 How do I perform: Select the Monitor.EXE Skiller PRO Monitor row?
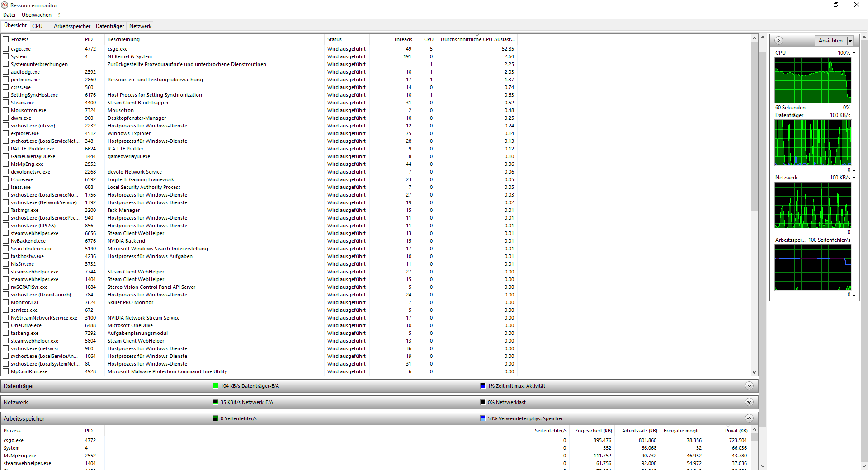(259, 302)
